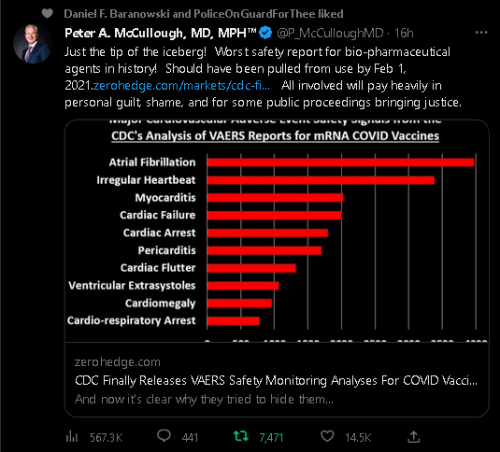Click Peter A. McCullough, MD, MPH display name
Screen dimensions: 500x452
(x=160, y=33)
